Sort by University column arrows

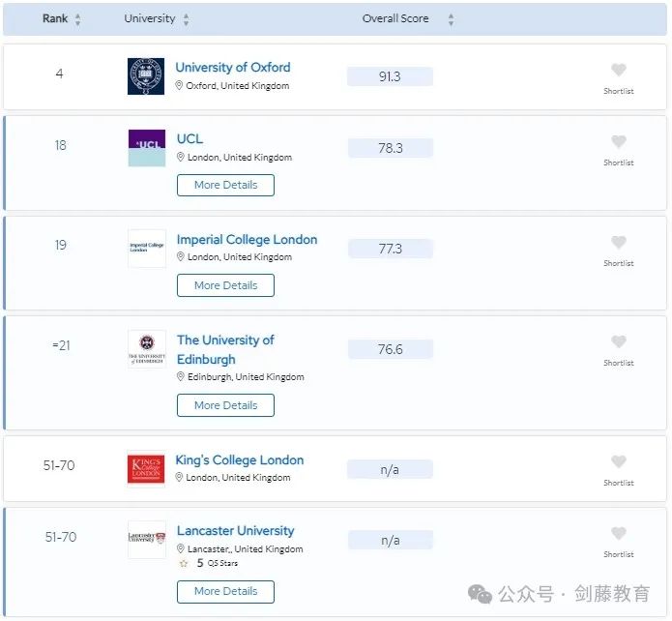[186, 19]
